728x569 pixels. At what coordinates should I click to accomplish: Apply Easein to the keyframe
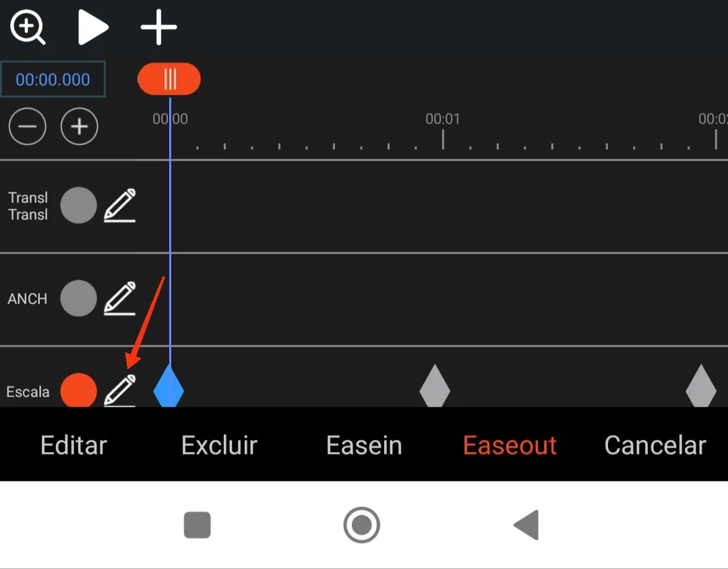(364, 445)
